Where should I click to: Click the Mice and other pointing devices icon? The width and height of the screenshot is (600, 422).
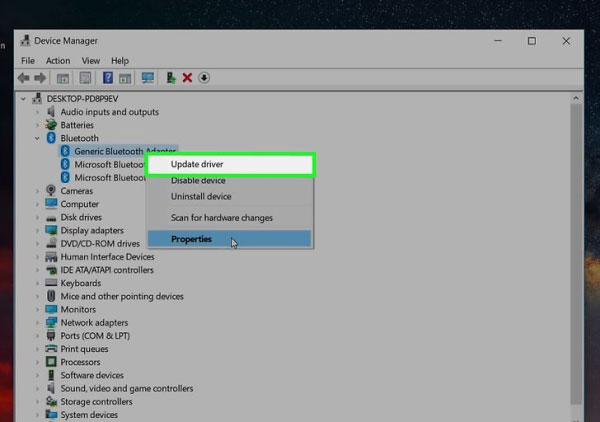tap(51, 296)
